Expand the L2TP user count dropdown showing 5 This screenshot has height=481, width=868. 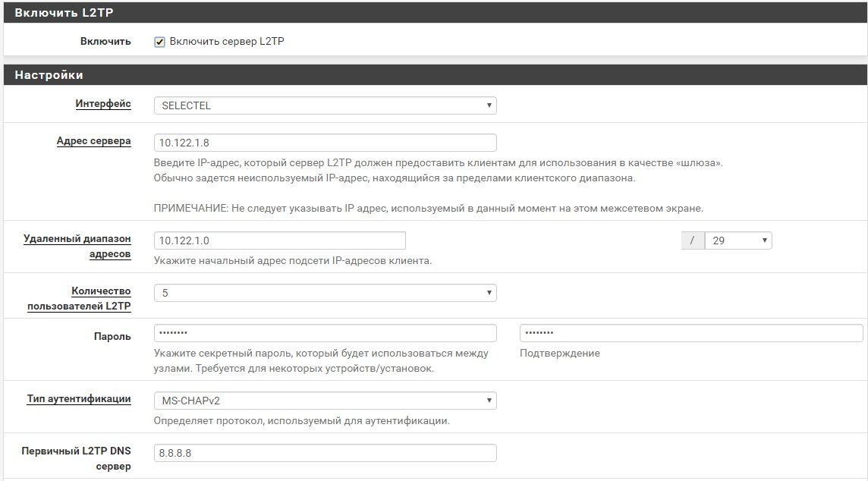click(325, 293)
